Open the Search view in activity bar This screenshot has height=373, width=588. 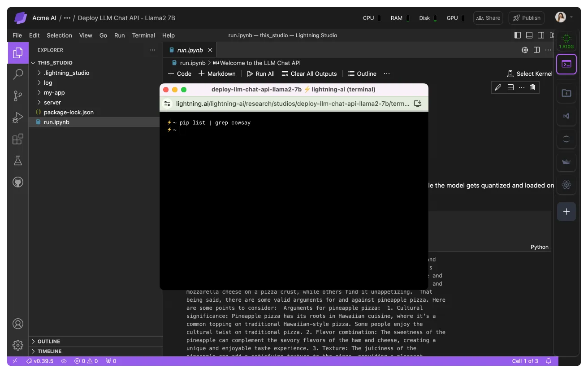(x=18, y=74)
